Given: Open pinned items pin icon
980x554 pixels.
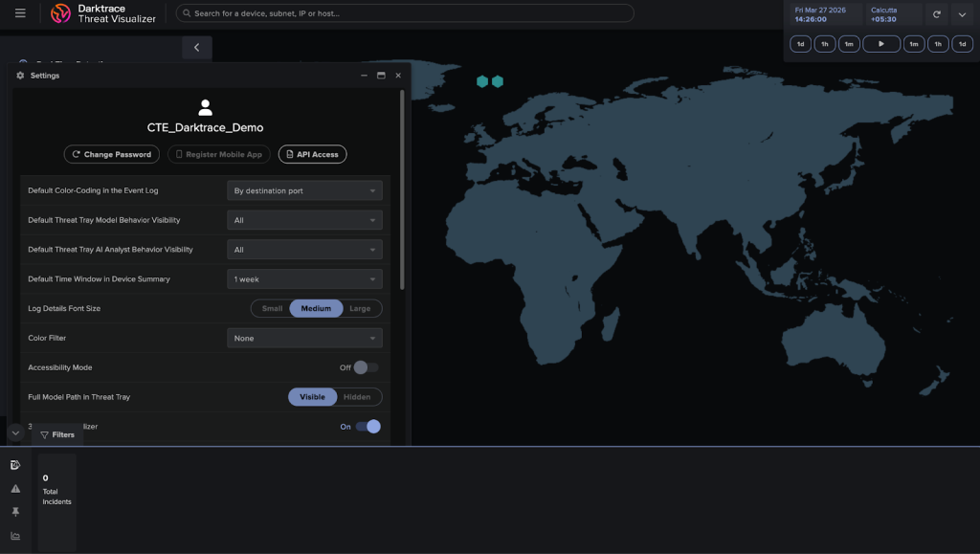Looking at the screenshot, I should point(15,512).
